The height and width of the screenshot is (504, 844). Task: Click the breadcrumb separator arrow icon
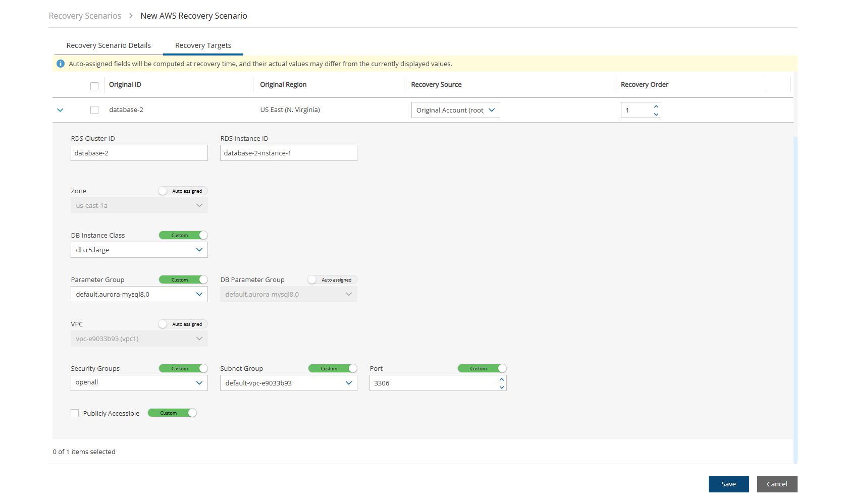(131, 16)
